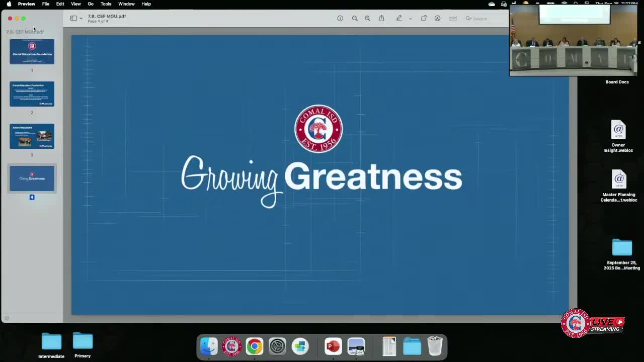Select page 3 thumbnail Action Requested
This screenshot has height=362, width=644.
coord(32,136)
